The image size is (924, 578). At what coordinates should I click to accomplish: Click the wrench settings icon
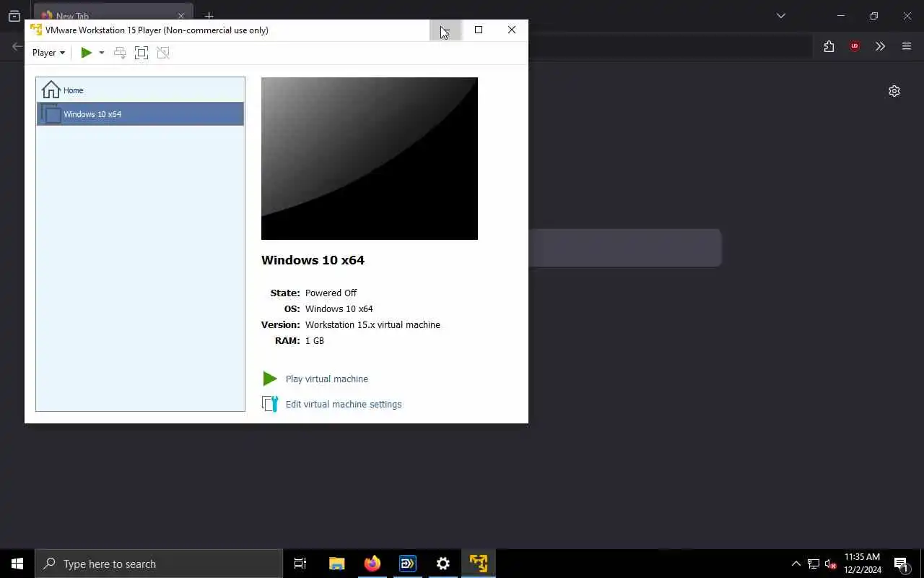click(x=270, y=404)
